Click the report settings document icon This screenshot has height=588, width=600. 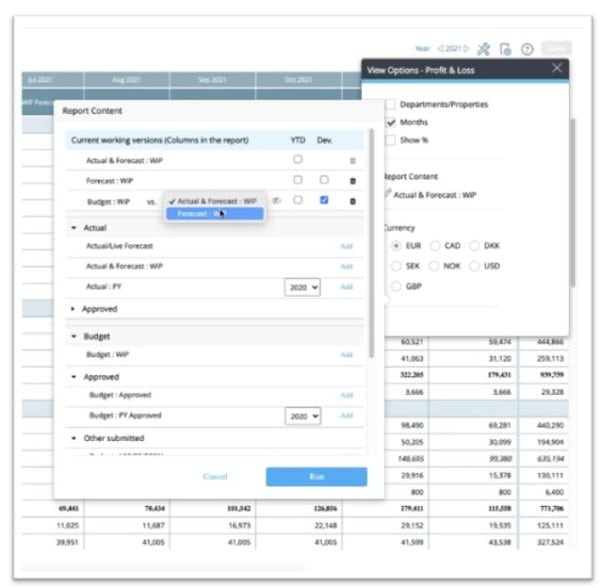505,48
